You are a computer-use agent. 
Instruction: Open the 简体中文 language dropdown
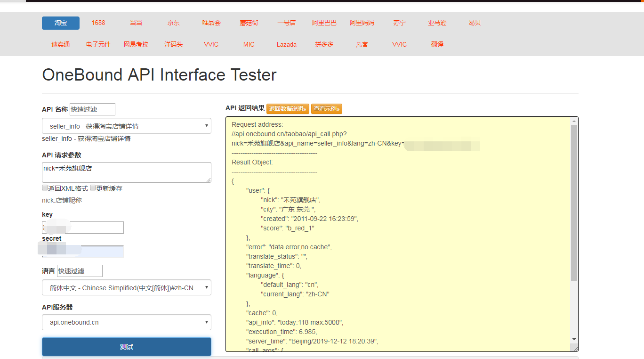[x=127, y=288]
